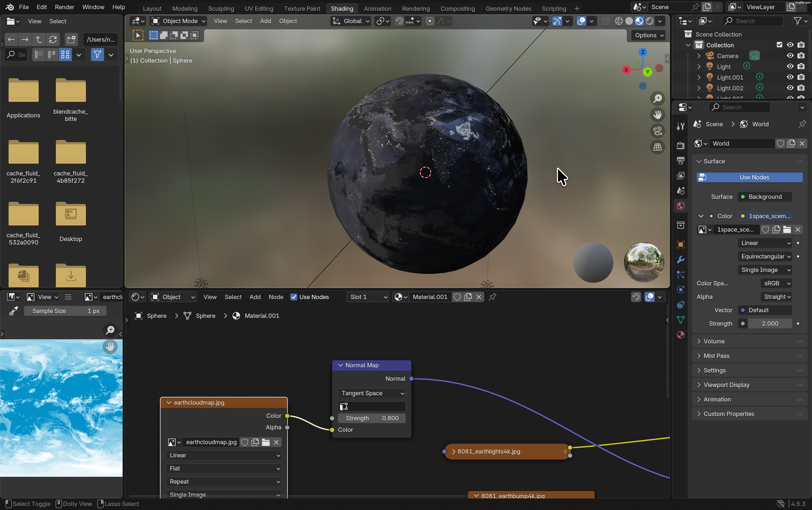Open the Render menu in the top bar

64,7
